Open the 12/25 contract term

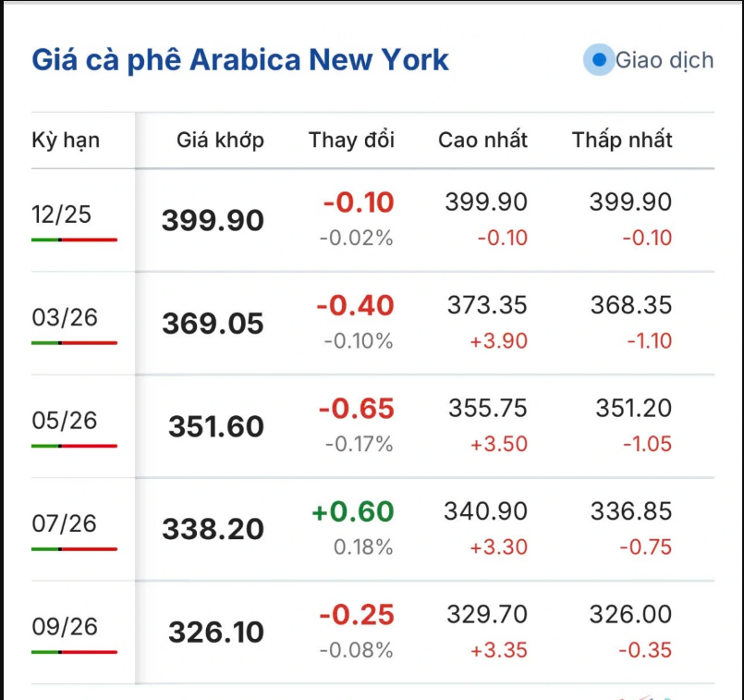pyautogui.click(x=62, y=215)
